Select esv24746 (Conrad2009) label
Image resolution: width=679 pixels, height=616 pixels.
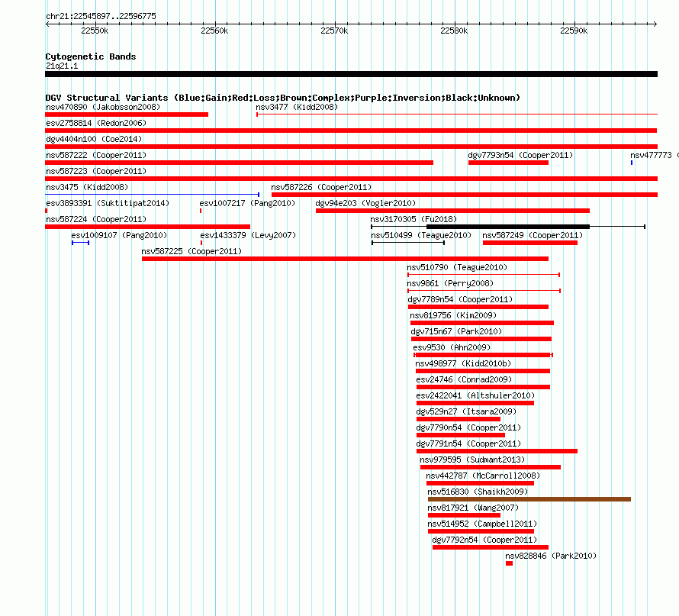(x=464, y=379)
